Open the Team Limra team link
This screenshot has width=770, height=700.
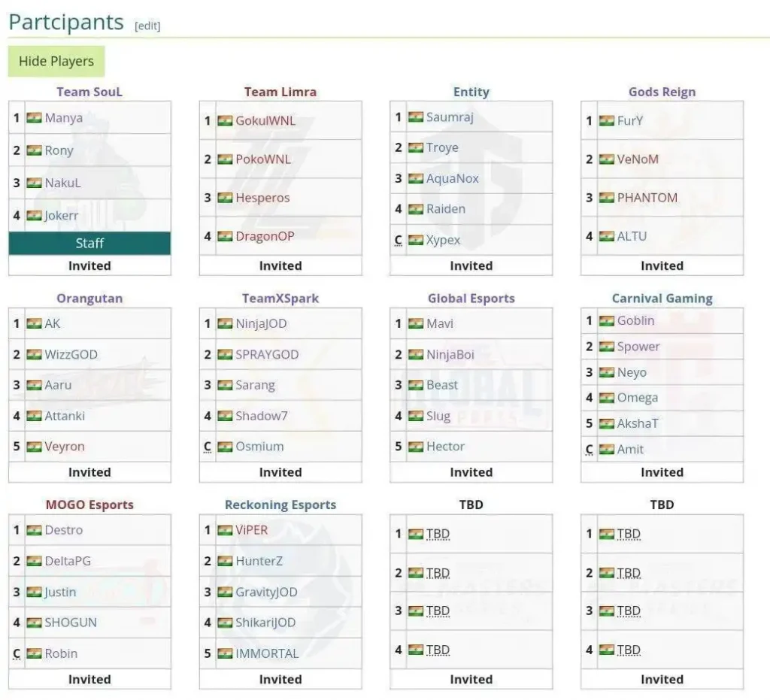(x=280, y=92)
